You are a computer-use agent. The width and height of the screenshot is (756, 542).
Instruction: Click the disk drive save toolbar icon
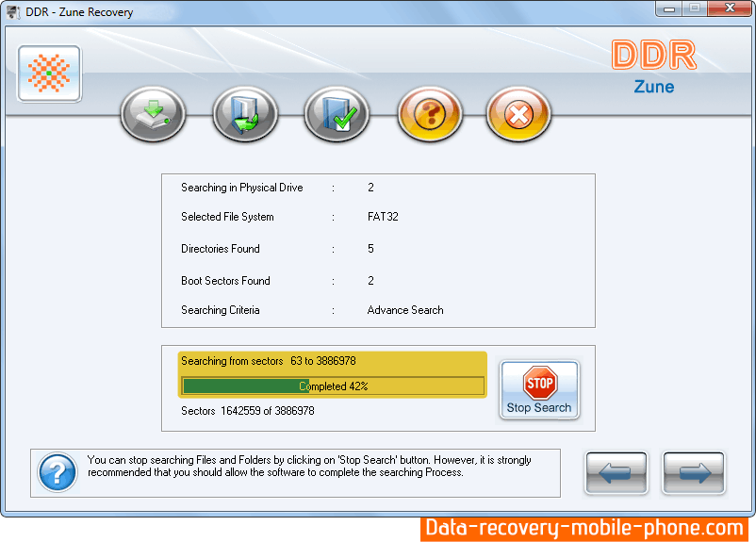click(153, 115)
